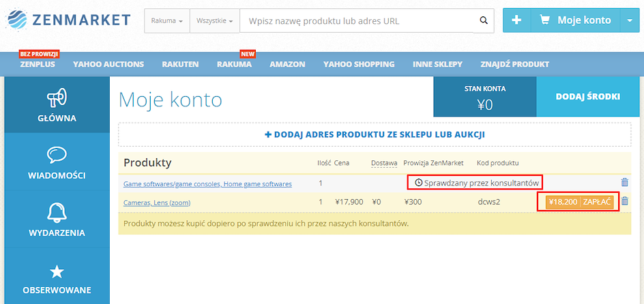Go to Yahoo Auctions tab

[108, 64]
